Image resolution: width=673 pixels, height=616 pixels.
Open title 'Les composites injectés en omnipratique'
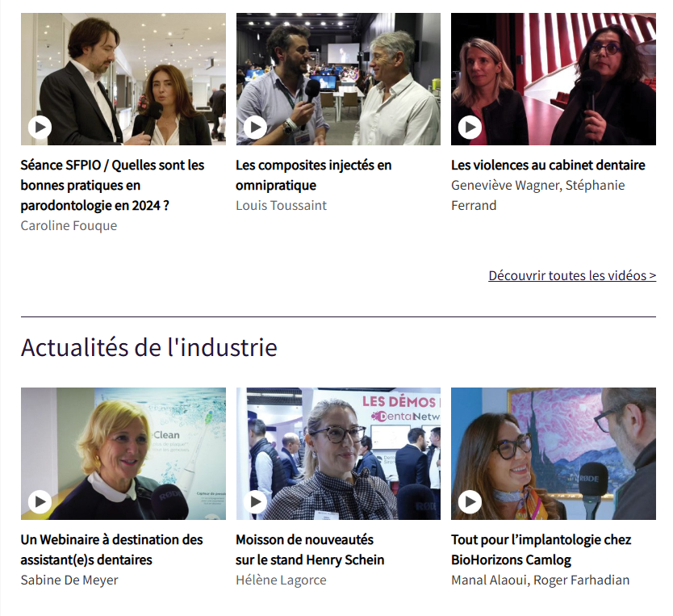point(313,175)
